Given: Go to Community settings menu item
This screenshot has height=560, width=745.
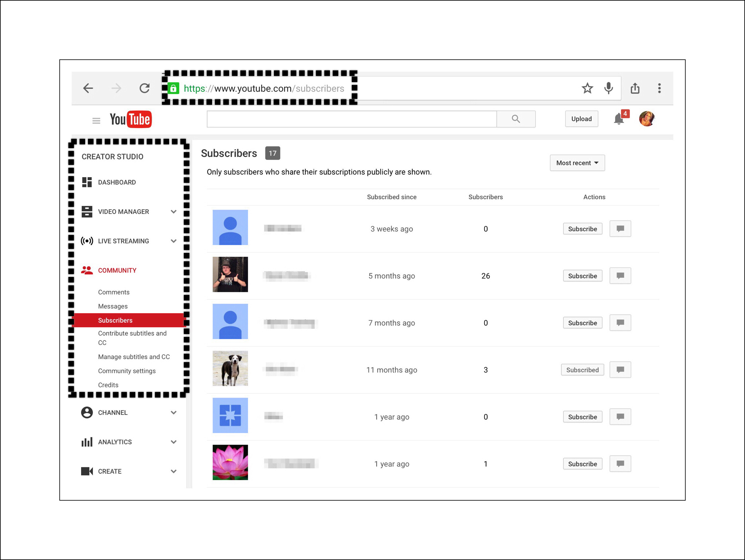Looking at the screenshot, I should (x=127, y=370).
